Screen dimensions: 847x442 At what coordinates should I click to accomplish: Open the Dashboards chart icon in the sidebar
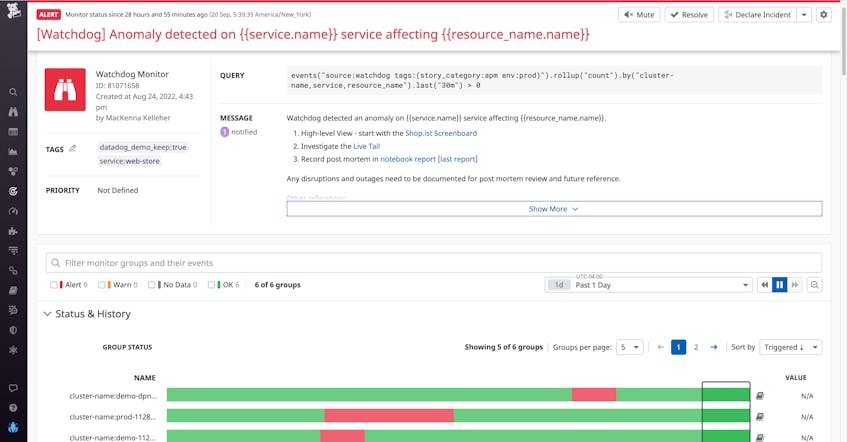(13, 152)
